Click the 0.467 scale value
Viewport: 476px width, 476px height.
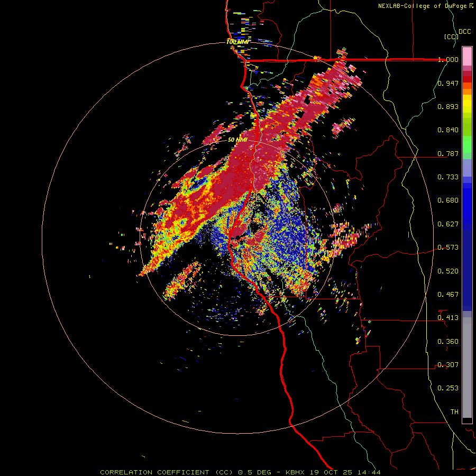(x=448, y=295)
